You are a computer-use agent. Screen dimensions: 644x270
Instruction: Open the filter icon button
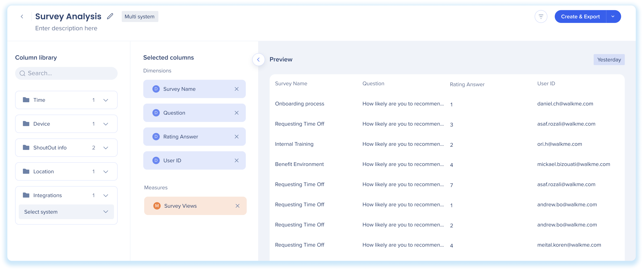[541, 17]
